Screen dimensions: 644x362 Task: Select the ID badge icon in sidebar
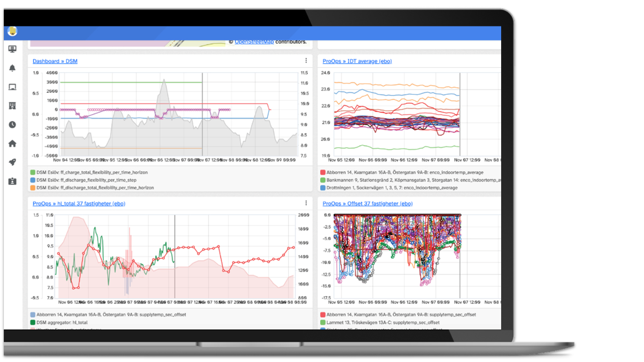[12, 181]
